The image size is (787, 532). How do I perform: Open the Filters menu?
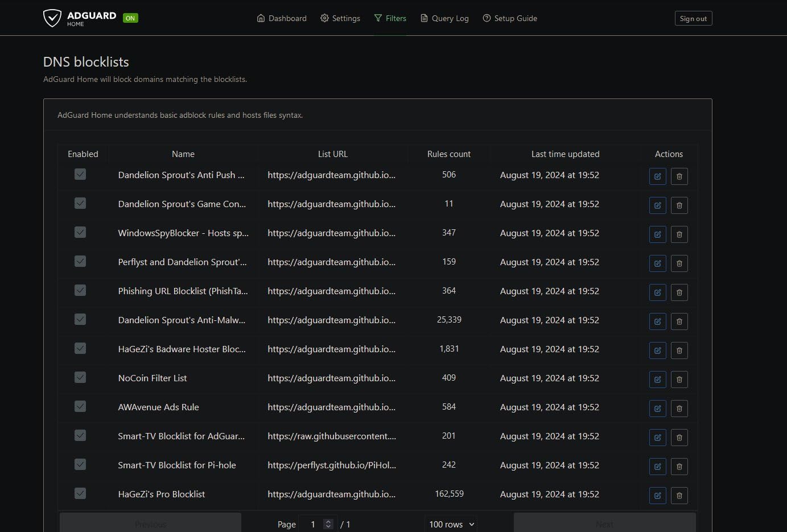pyautogui.click(x=390, y=18)
